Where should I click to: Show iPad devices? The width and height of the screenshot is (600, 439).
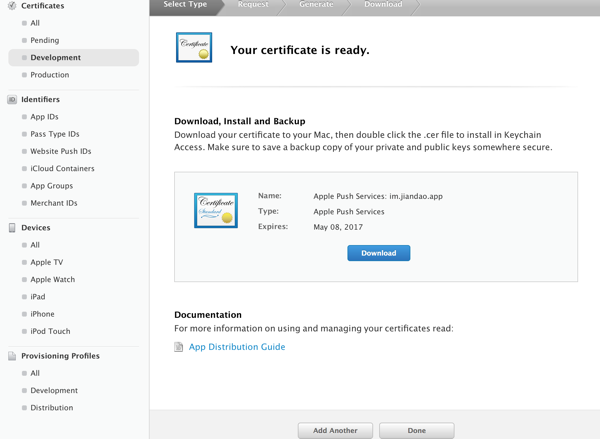point(38,297)
